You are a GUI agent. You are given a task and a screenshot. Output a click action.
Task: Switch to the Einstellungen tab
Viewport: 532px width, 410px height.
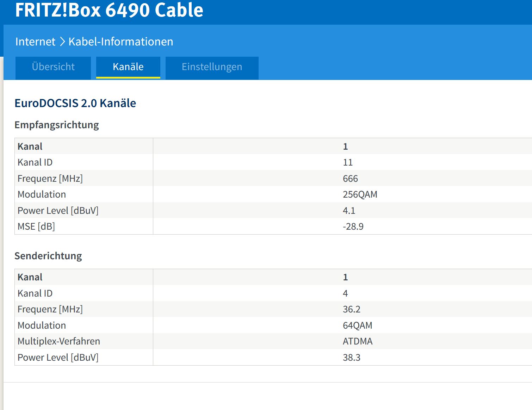coord(212,67)
